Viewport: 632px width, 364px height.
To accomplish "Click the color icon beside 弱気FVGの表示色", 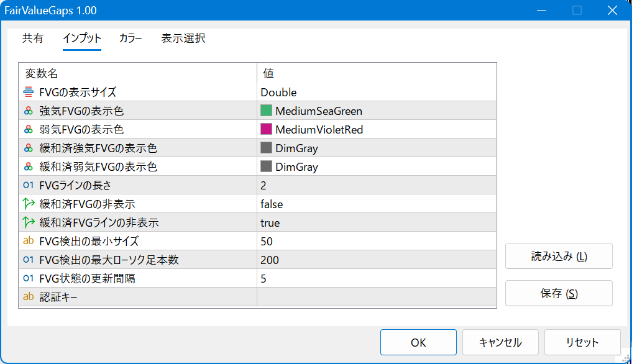I will point(28,129).
